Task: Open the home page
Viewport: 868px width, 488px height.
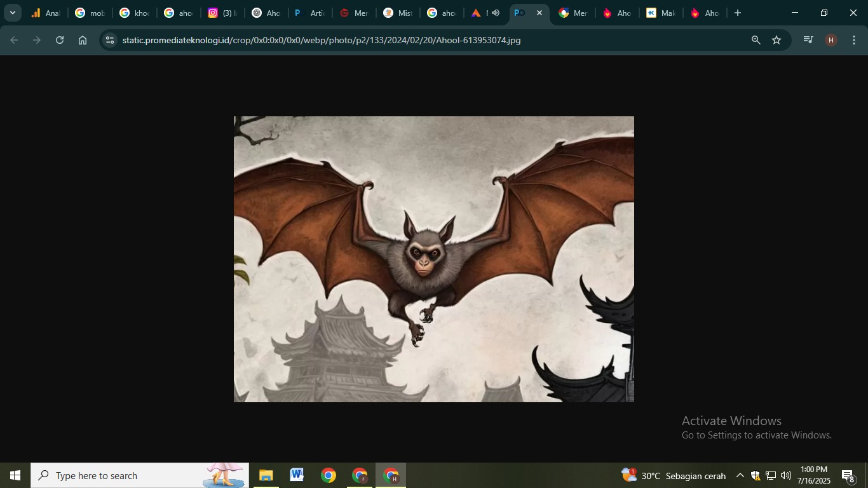Action: click(83, 40)
